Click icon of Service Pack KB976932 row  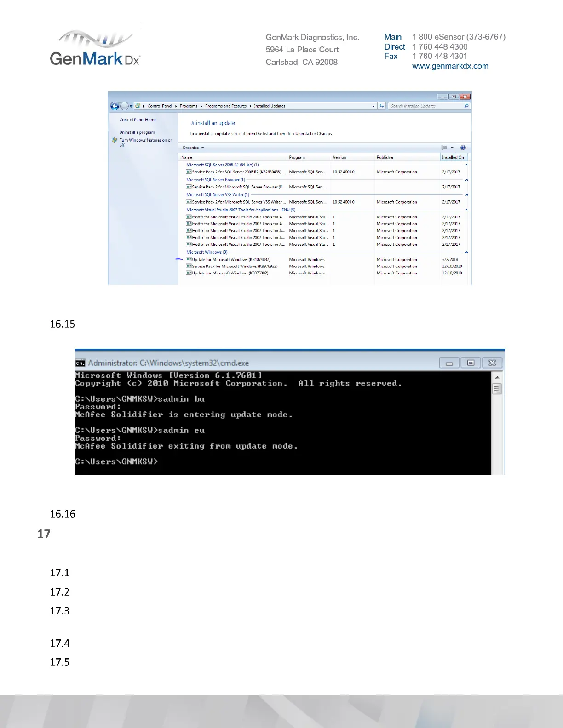point(189,266)
